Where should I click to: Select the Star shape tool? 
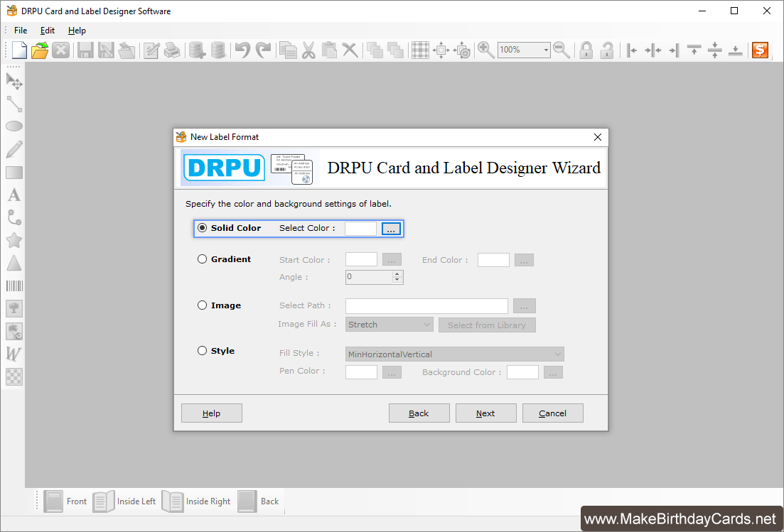[14, 240]
